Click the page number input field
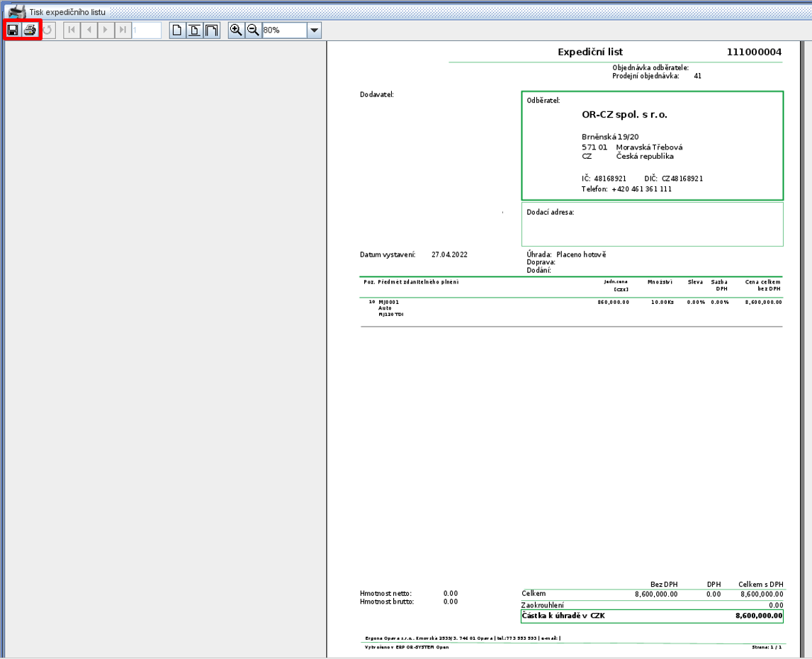Screen dimensions: 812x659 click(x=147, y=30)
